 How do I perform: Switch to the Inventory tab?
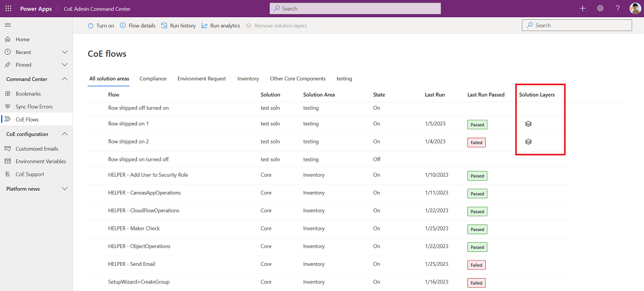(248, 79)
